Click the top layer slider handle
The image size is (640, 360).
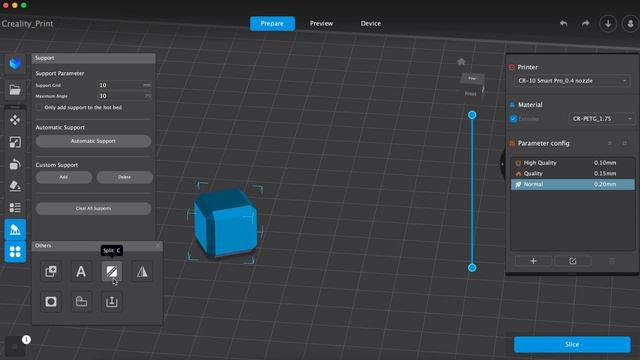coord(472,115)
